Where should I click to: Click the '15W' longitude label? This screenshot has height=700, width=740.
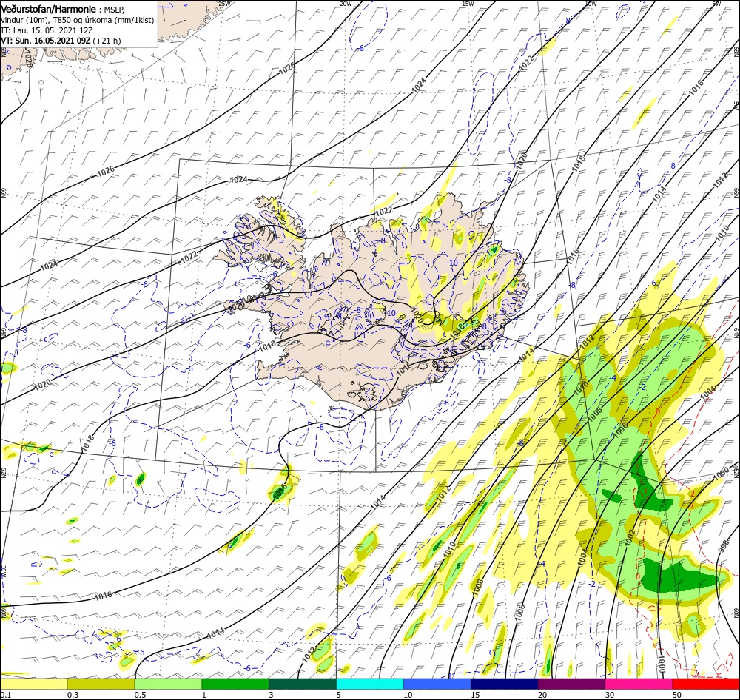pyautogui.click(x=468, y=4)
